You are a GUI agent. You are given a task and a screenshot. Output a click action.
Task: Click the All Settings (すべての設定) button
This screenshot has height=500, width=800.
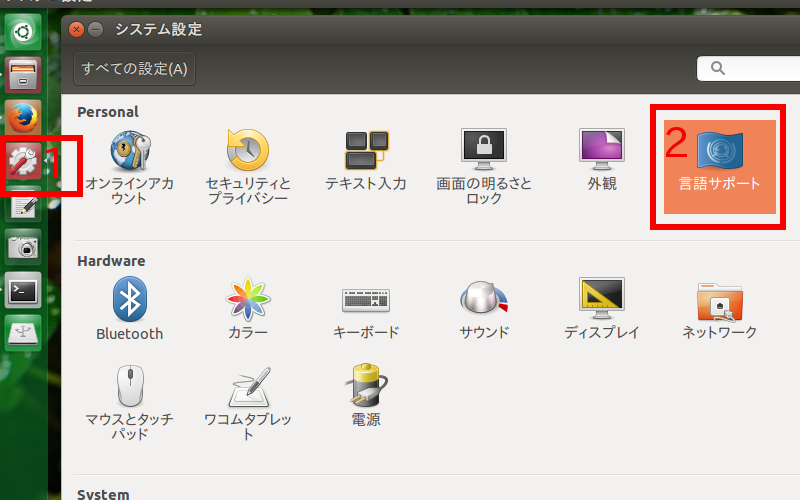tap(134, 69)
